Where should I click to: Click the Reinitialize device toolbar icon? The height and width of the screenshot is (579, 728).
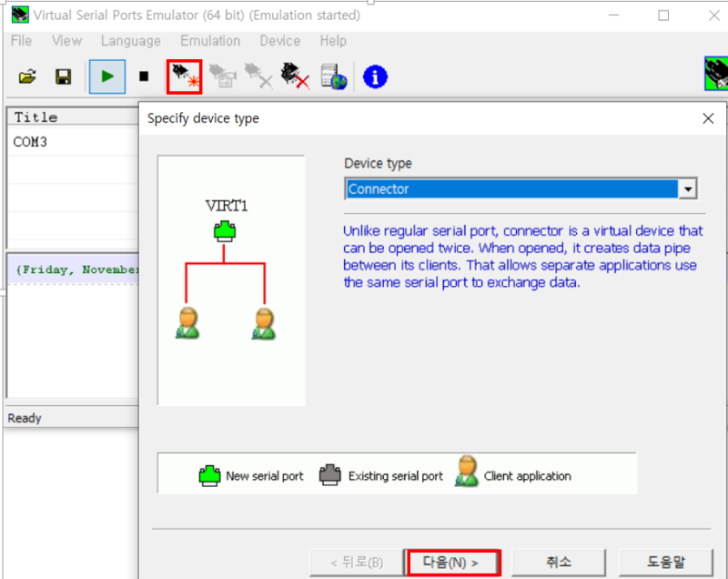point(223,76)
